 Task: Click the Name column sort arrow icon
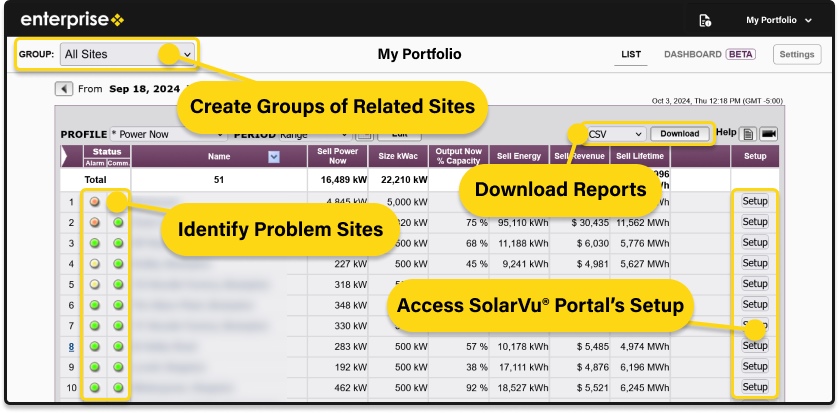274,156
